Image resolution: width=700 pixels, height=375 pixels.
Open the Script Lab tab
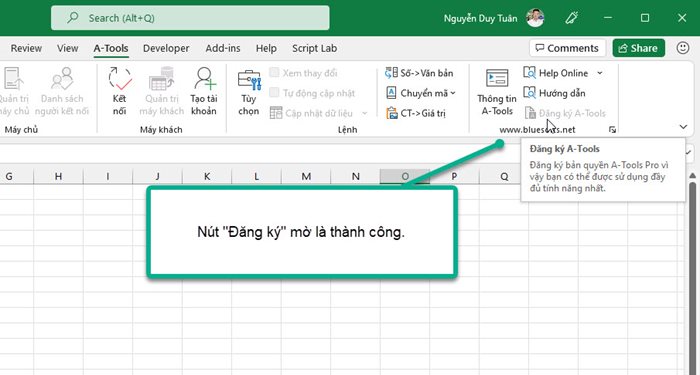click(314, 48)
